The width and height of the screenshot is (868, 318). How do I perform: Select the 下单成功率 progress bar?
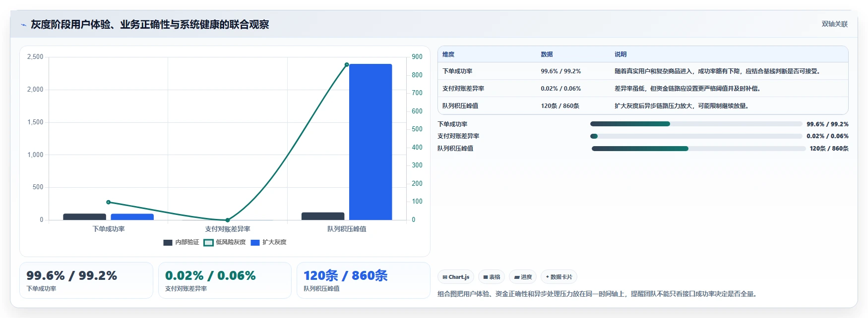click(696, 124)
